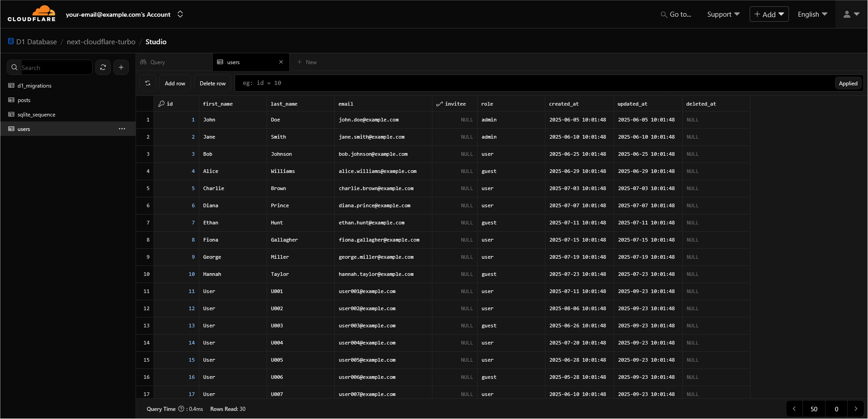
Task: Select the d1_migrations table
Action: tap(68, 86)
